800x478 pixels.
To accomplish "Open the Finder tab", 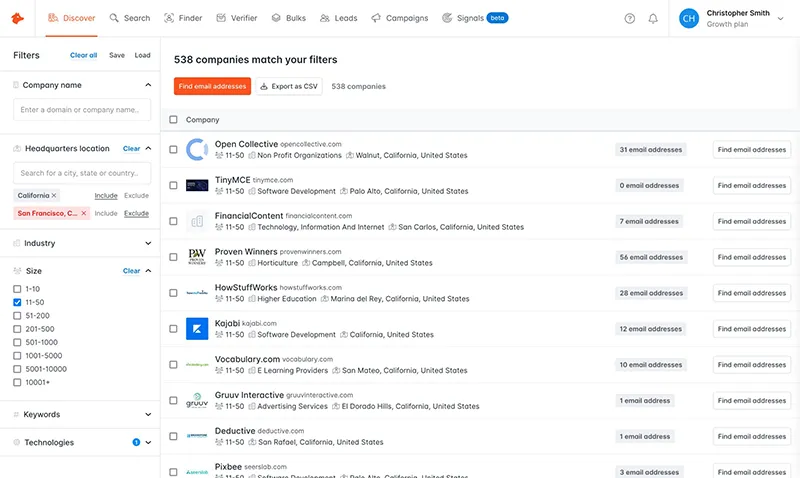I will click(183, 18).
